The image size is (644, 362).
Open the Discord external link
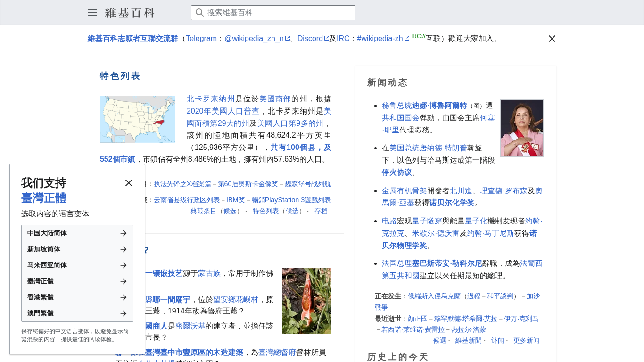pyautogui.click(x=313, y=39)
